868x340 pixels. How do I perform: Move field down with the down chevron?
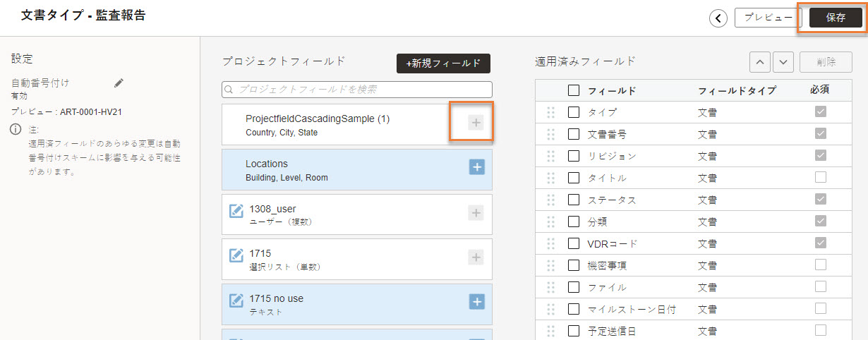(784, 62)
